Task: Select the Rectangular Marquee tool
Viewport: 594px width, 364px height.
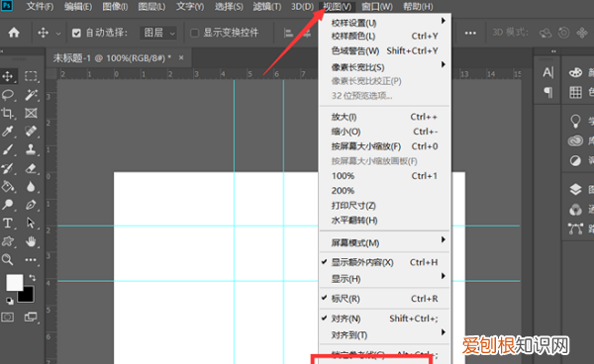Action: (x=31, y=76)
